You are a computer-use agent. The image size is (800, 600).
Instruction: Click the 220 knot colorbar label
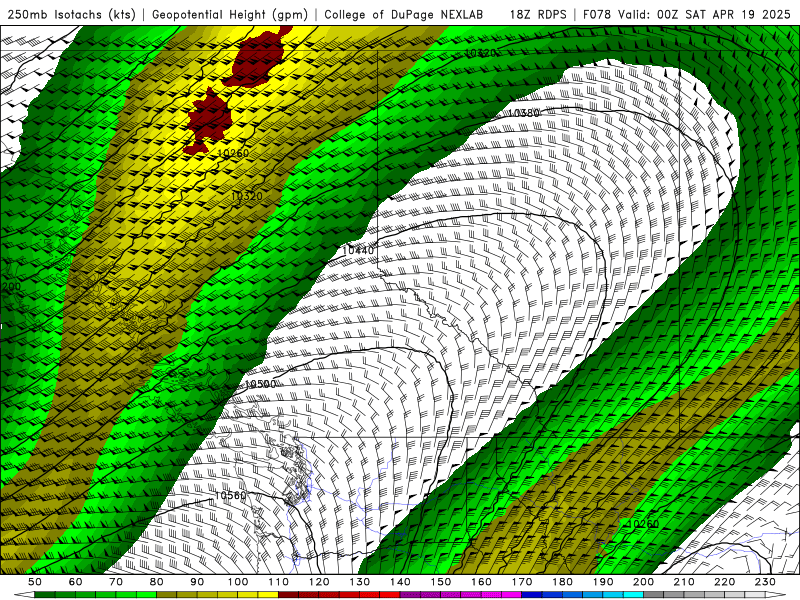[724, 582]
